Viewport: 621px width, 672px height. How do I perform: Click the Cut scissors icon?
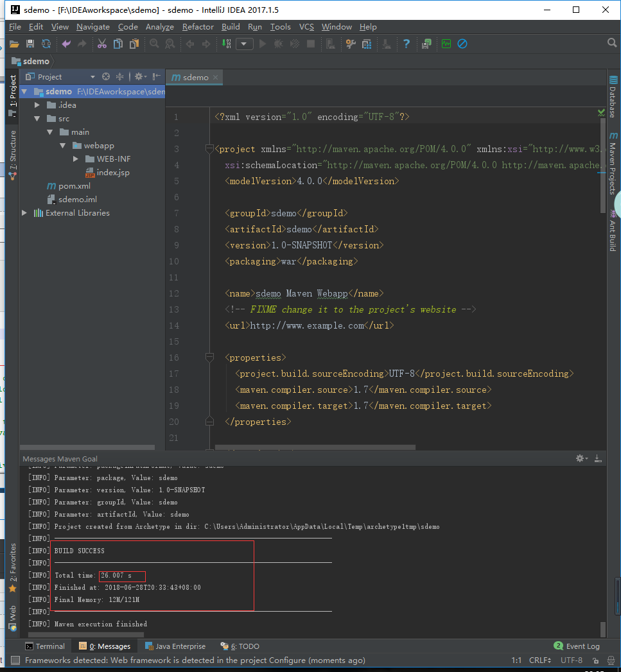[x=102, y=44]
